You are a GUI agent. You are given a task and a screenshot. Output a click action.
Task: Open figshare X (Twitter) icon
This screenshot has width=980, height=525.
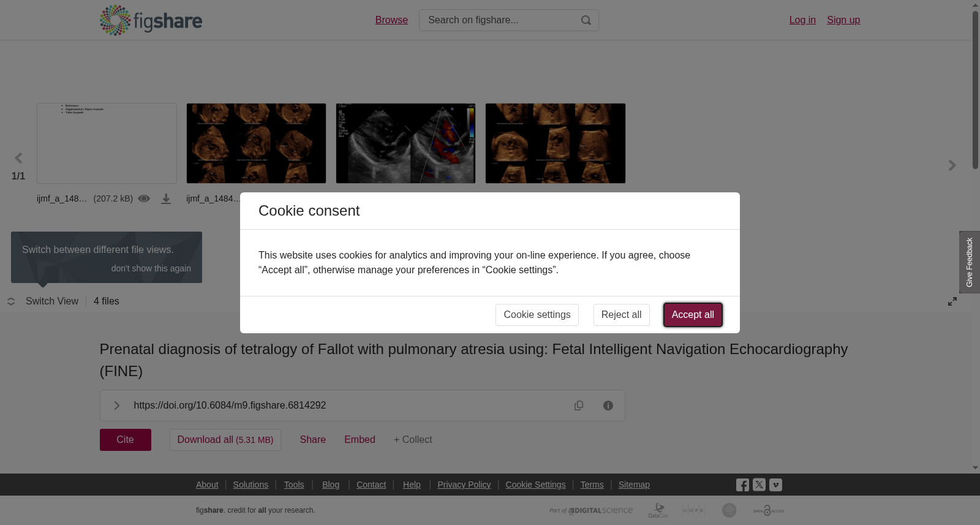pyautogui.click(x=759, y=485)
